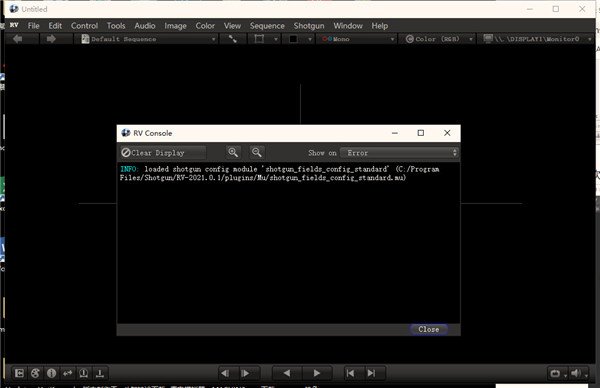600x388 pixels.
Task: Expand the Mono stereo mode dropdown
Action: point(358,39)
